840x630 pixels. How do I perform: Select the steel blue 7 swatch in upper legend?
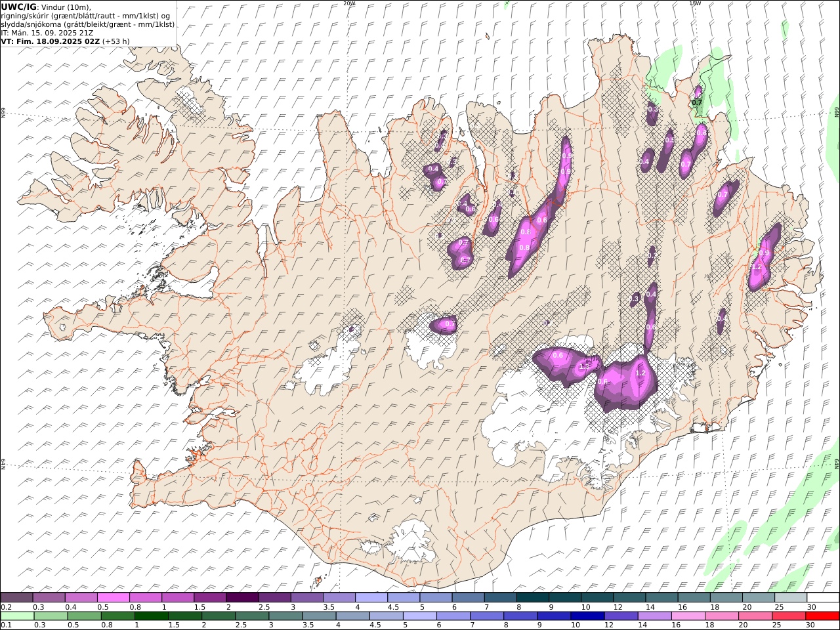[500, 598]
